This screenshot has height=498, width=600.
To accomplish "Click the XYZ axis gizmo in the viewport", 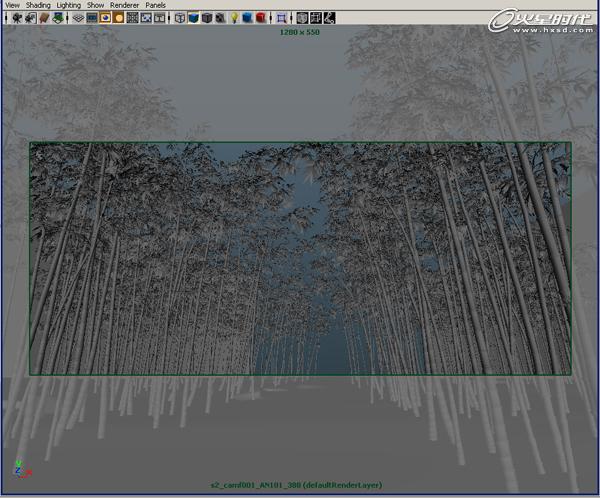I will (x=19, y=467).
